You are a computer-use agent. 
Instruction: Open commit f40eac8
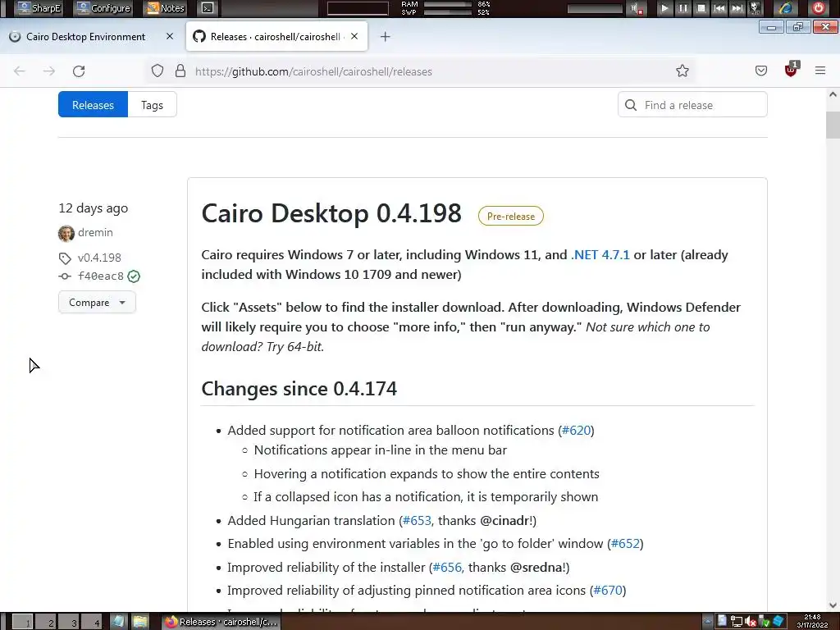(x=100, y=276)
